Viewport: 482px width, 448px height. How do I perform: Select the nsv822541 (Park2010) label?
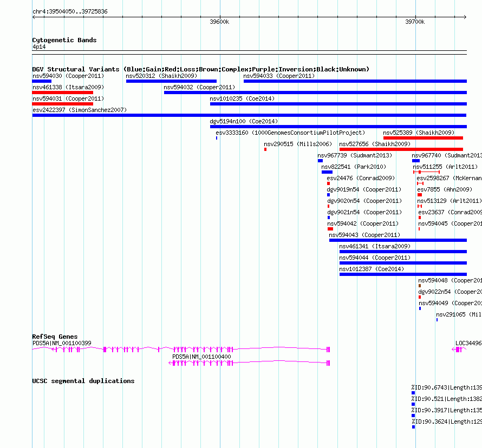point(354,167)
